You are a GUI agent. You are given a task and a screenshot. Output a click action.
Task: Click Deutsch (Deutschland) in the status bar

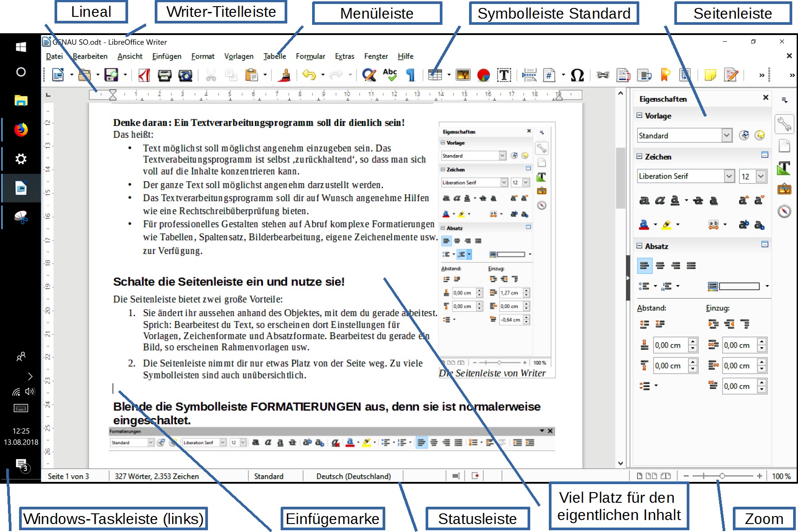click(353, 476)
